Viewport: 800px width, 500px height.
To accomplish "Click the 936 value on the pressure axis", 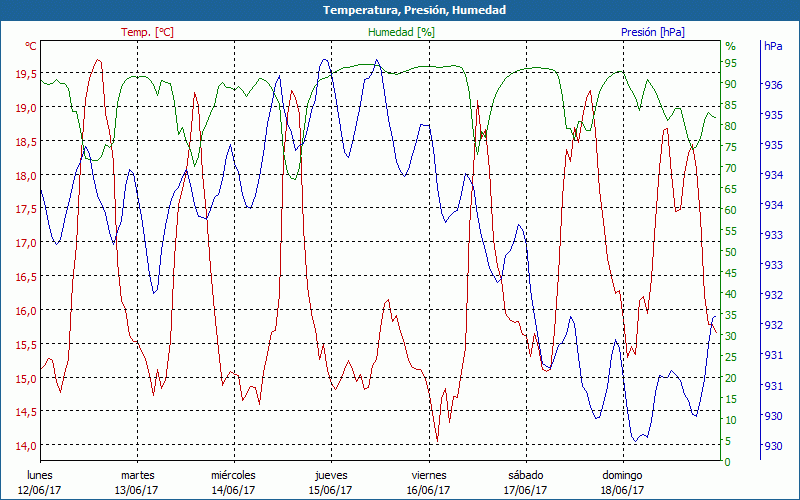I will click(773, 85).
